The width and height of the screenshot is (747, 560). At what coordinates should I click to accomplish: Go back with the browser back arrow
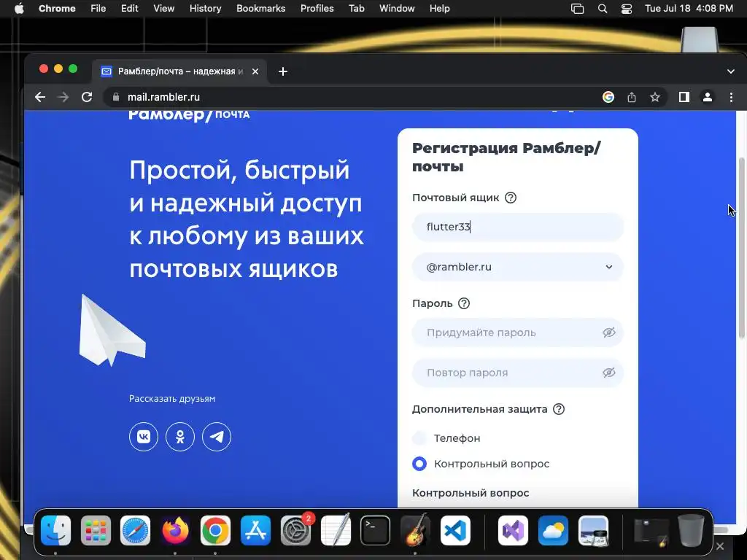click(x=40, y=97)
